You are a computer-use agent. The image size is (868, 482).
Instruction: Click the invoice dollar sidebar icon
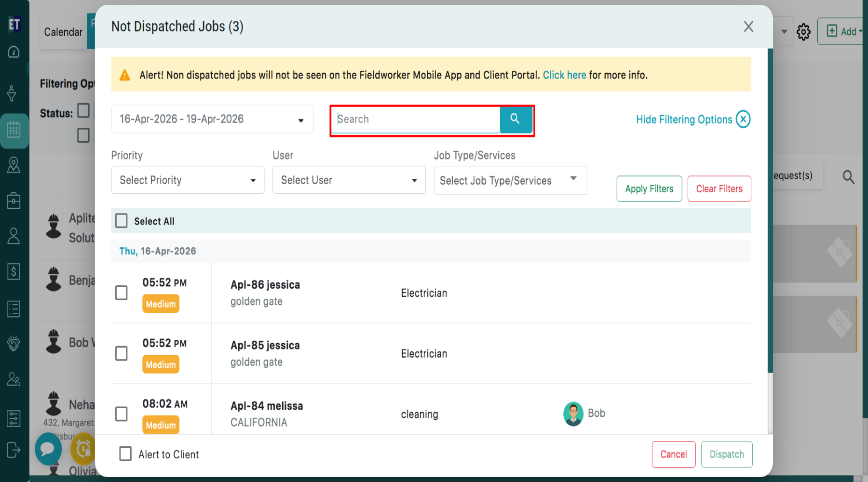pos(14,272)
